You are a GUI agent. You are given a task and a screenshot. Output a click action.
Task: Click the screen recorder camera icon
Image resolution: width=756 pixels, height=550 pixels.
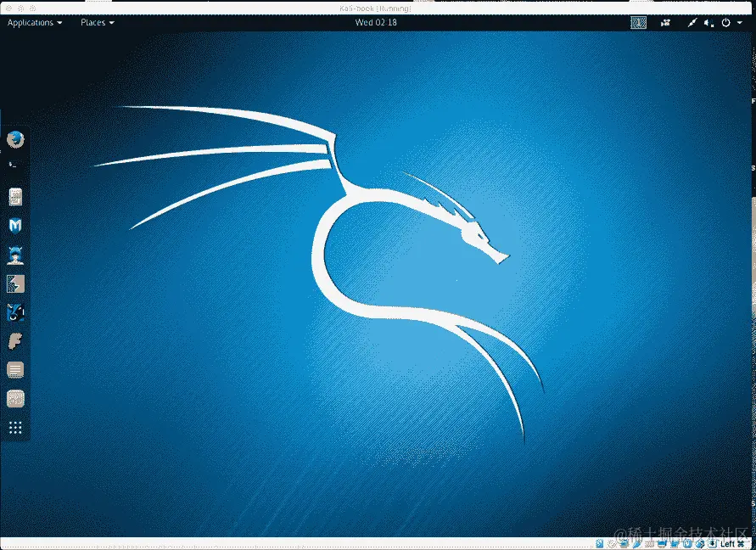[665, 23]
